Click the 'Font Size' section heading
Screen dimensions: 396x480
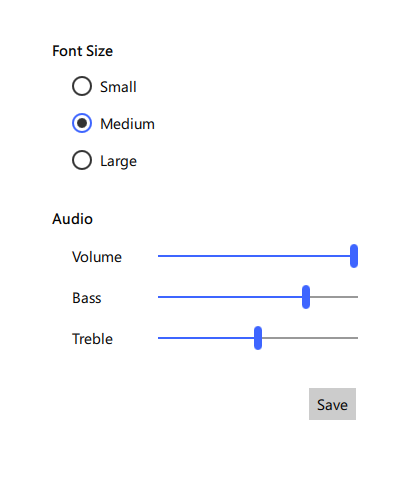tap(82, 51)
